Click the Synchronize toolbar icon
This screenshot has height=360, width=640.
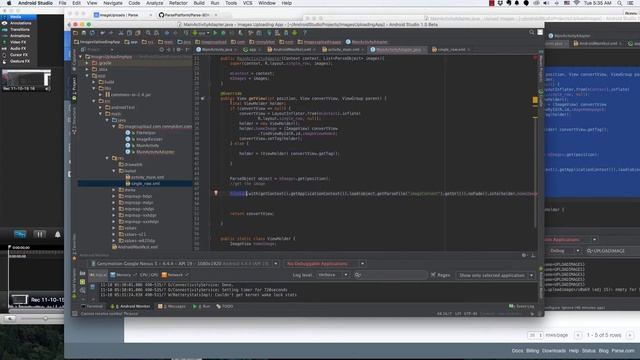coord(92,33)
